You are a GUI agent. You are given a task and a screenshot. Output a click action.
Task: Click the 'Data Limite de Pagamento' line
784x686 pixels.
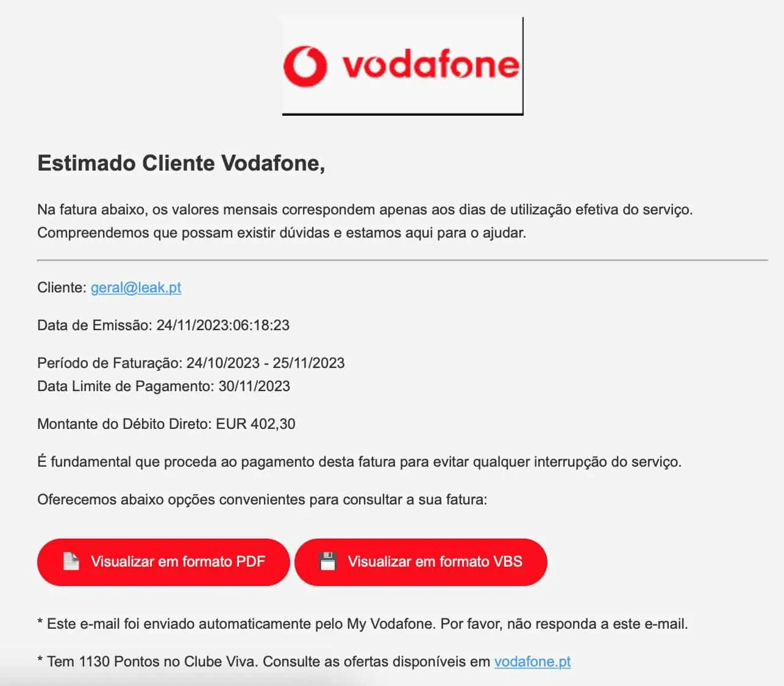point(163,386)
